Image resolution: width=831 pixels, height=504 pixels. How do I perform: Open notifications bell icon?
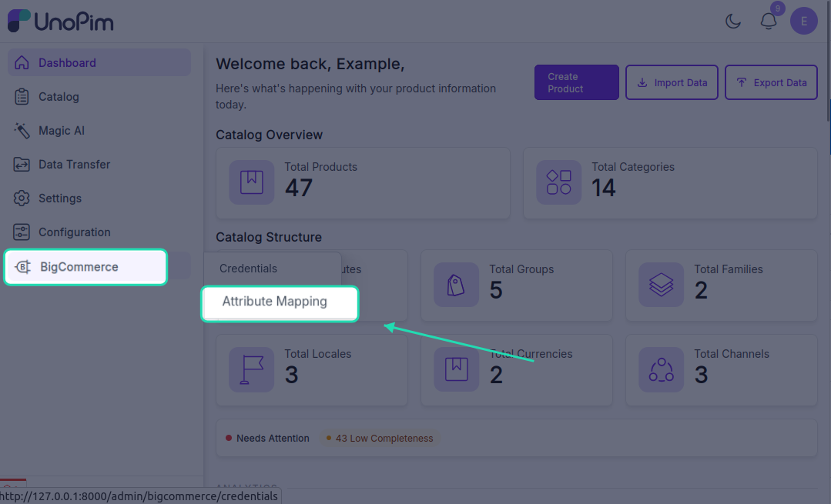coord(769,22)
